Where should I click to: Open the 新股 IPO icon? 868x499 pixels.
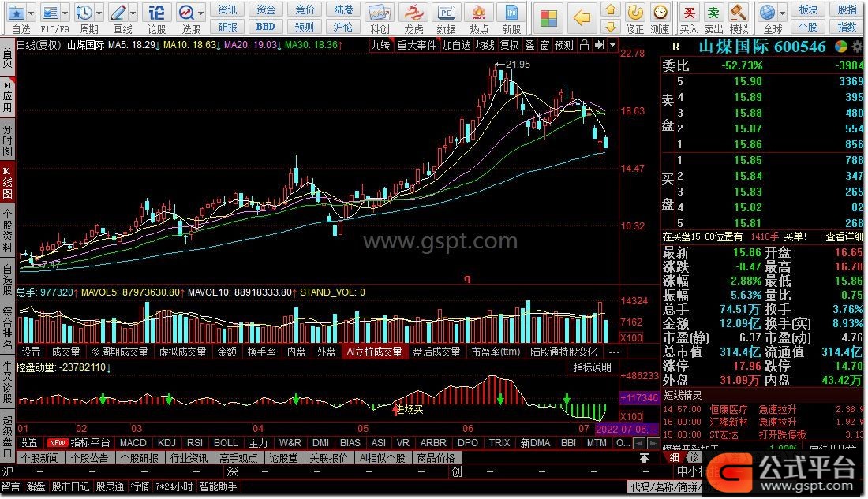(x=511, y=12)
